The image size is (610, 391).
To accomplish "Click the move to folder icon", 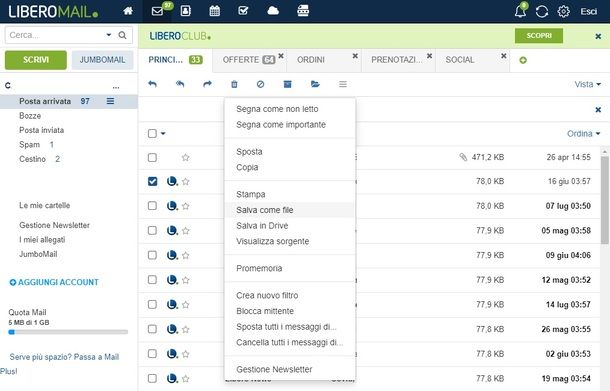I will point(315,84).
